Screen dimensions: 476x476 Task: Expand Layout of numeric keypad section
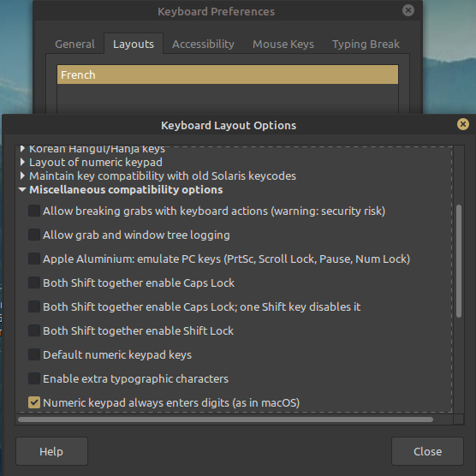point(22,162)
